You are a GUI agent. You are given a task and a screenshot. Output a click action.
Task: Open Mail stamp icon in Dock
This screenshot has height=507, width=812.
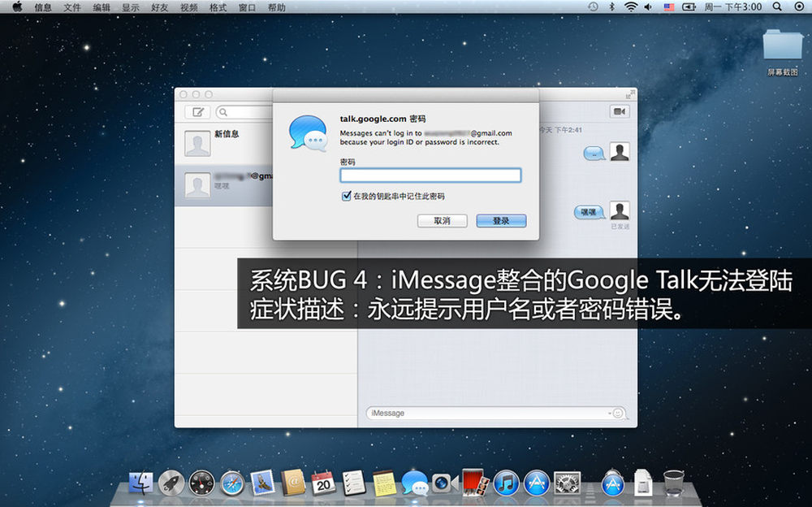click(x=262, y=483)
